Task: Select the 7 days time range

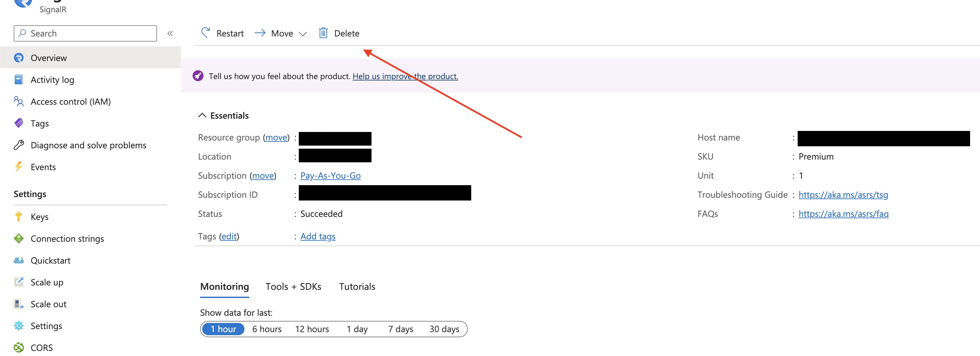Action: coord(400,329)
